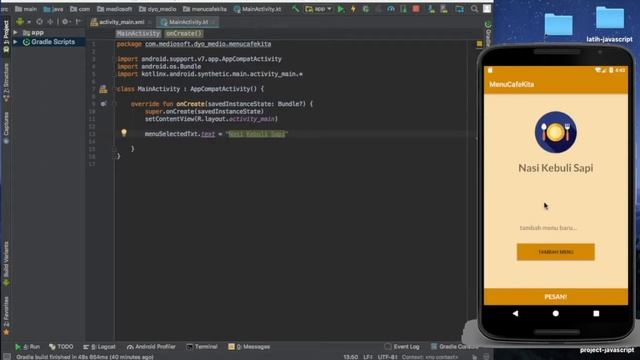Click the "java" folder in navigation bar
This screenshot has width=640, height=360.
coord(53,9)
